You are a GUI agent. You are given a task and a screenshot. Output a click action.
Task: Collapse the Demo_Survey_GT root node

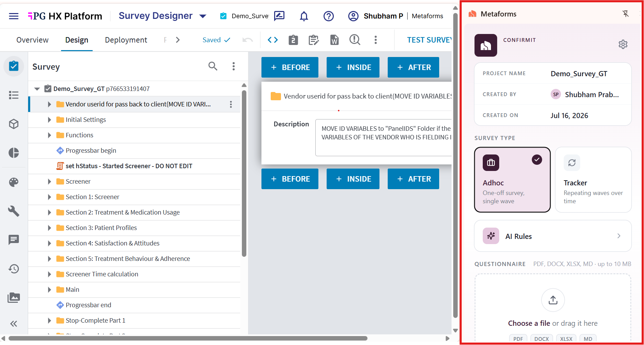pos(37,89)
